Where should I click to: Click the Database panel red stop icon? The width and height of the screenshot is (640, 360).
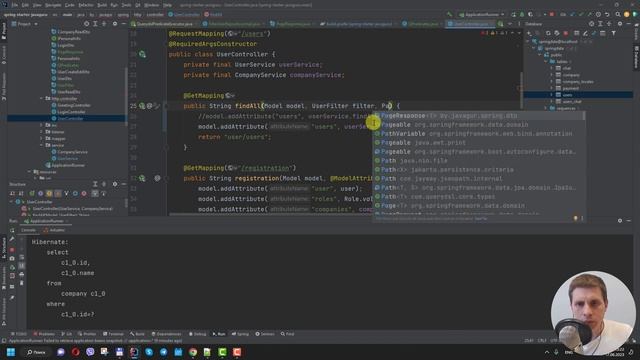click(x=566, y=33)
